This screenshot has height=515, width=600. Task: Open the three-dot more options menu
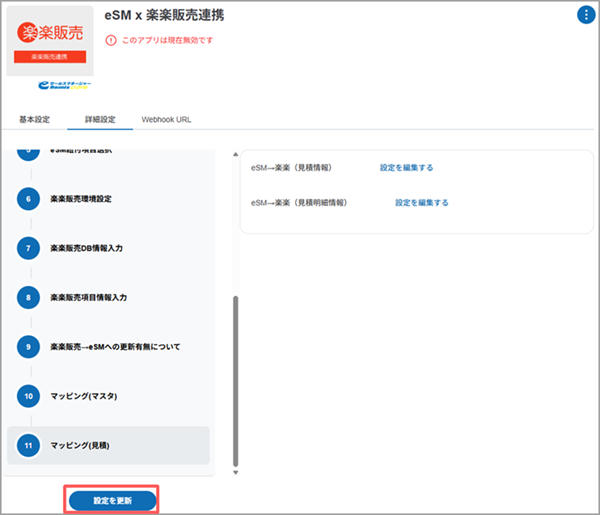585,15
